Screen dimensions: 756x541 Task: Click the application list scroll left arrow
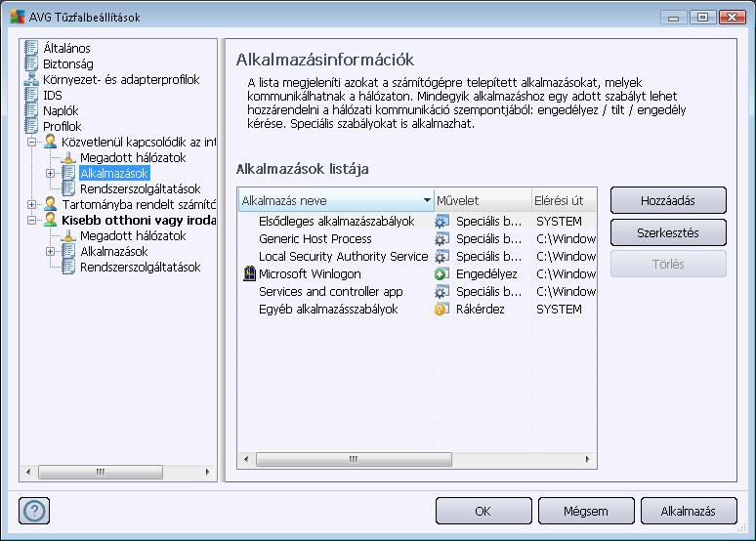tap(246, 459)
